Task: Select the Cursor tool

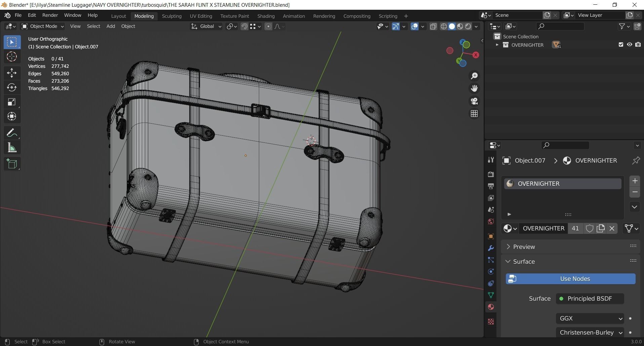Action: (x=12, y=56)
